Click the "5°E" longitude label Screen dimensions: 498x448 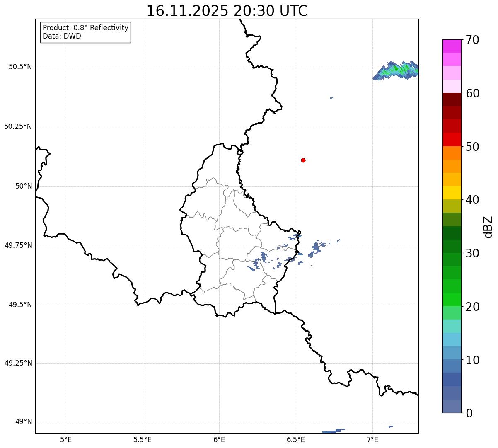click(66, 439)
